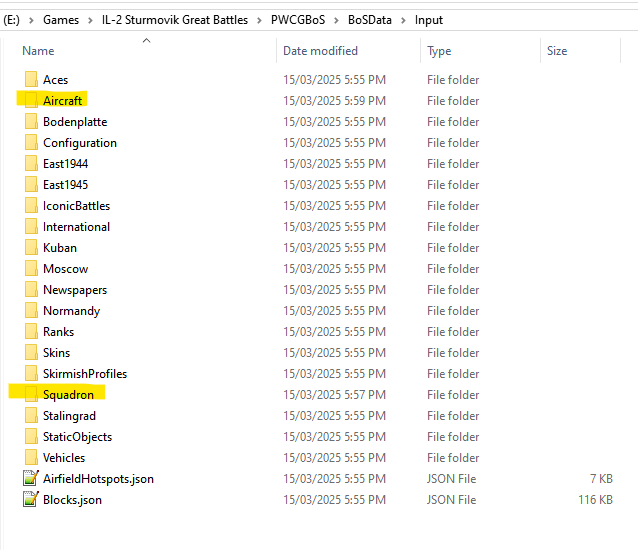Viewport: 638px width, 550px height.
Task: Select the Stalingrad folder icon
Action: pos(31,416)
